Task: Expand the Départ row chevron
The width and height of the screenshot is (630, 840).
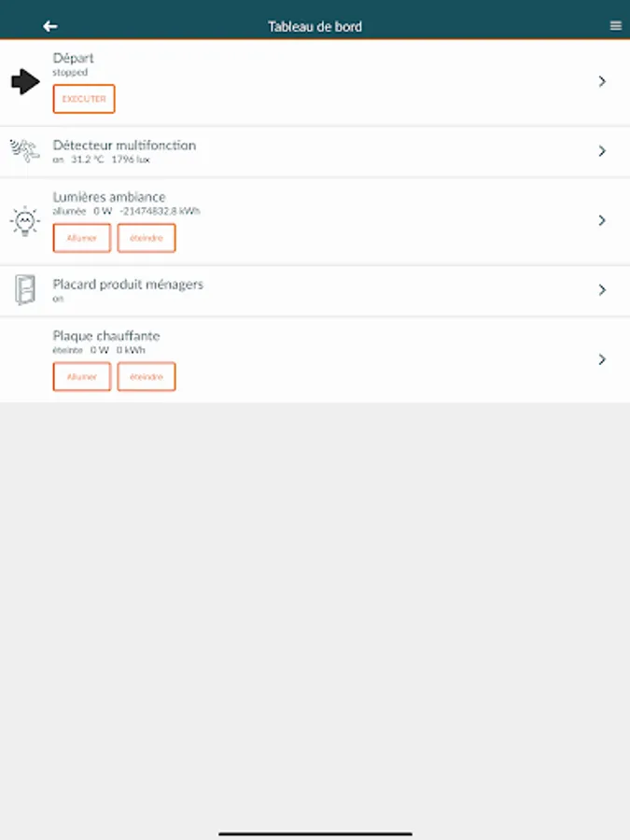Action: pyautogui.click(x=602, y=82)
